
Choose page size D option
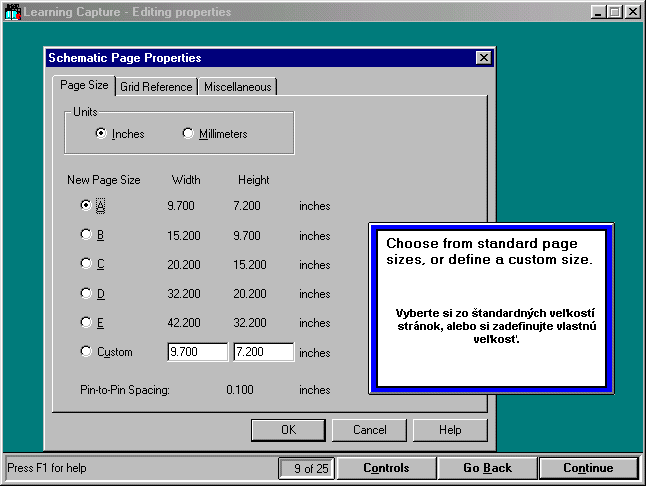point(86,294)
